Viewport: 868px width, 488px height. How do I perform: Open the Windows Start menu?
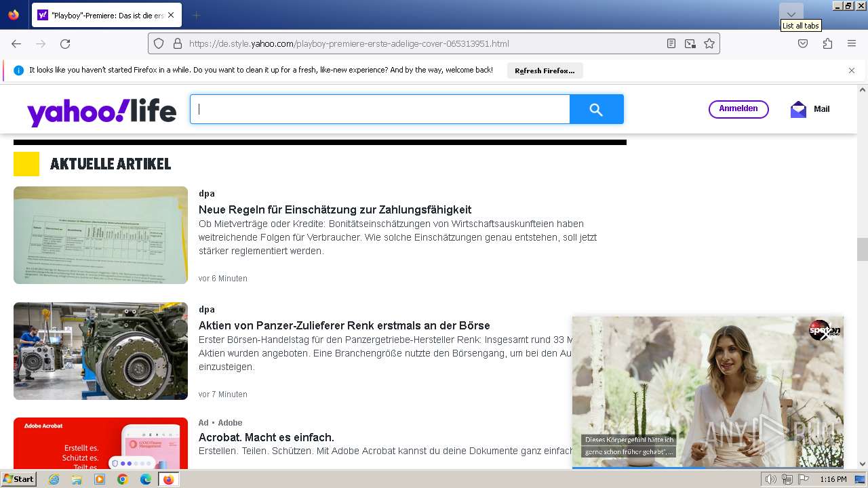18,479
